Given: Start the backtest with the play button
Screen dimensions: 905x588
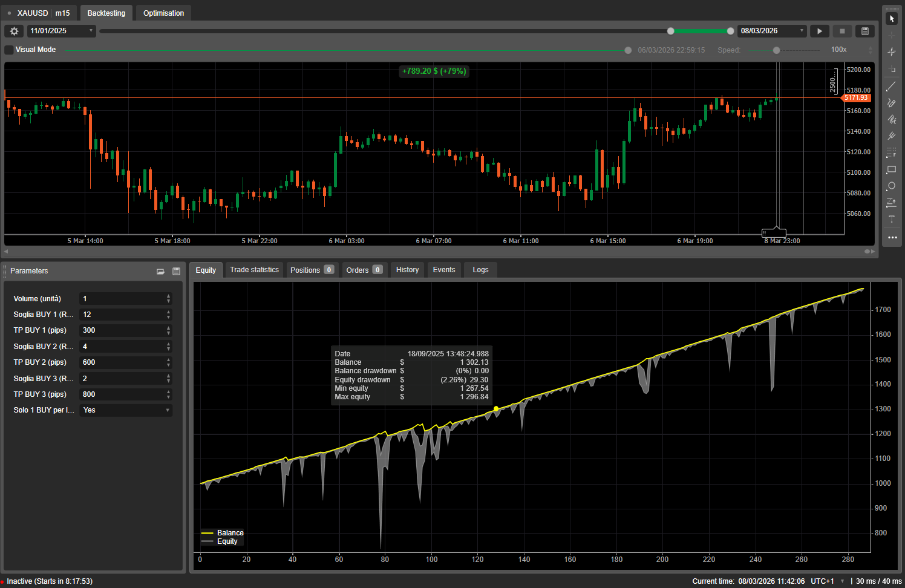Looking at the screenshot, I should (x=820, y=30).
